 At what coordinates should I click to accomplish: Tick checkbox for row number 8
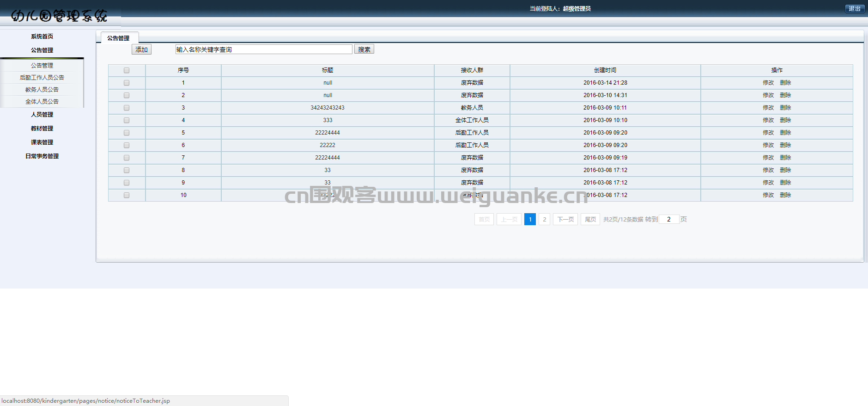pos(127,170)
